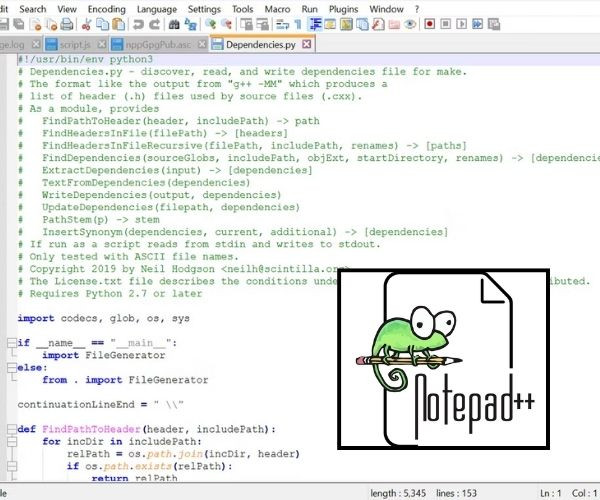Collapse the 'if os.path.exists' fold marker
The image size is (600, 500).
click(12, 466)
